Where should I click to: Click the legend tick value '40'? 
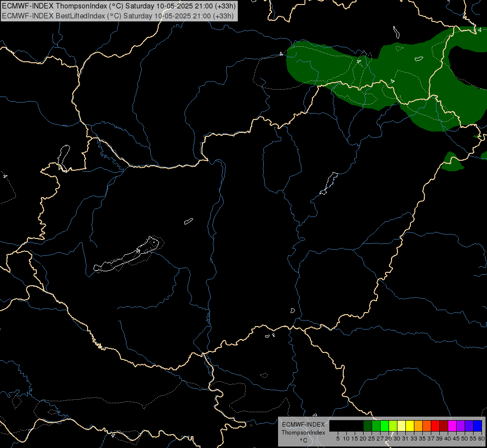(448, 439)
